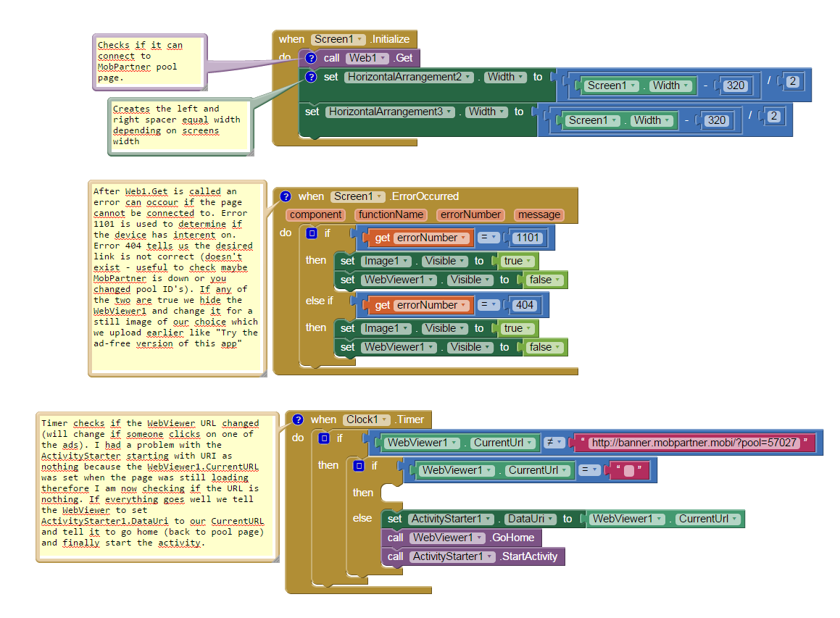Toggle comment icon on Clock1.Timer block
This screenshot has width=840, height=618.
[x=299, y=420]
